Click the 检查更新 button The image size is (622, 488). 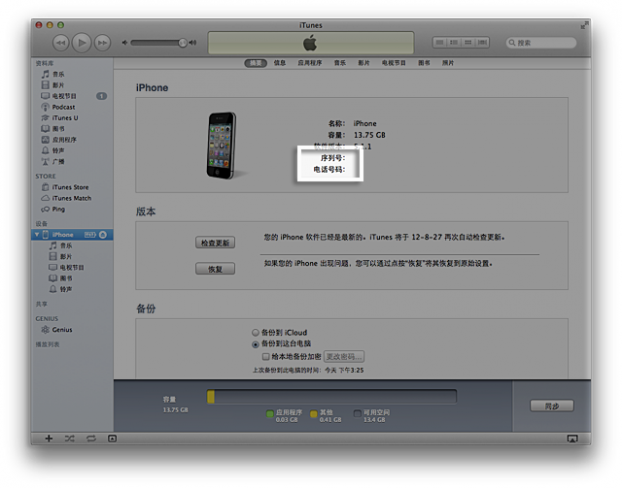coord(215,242)
